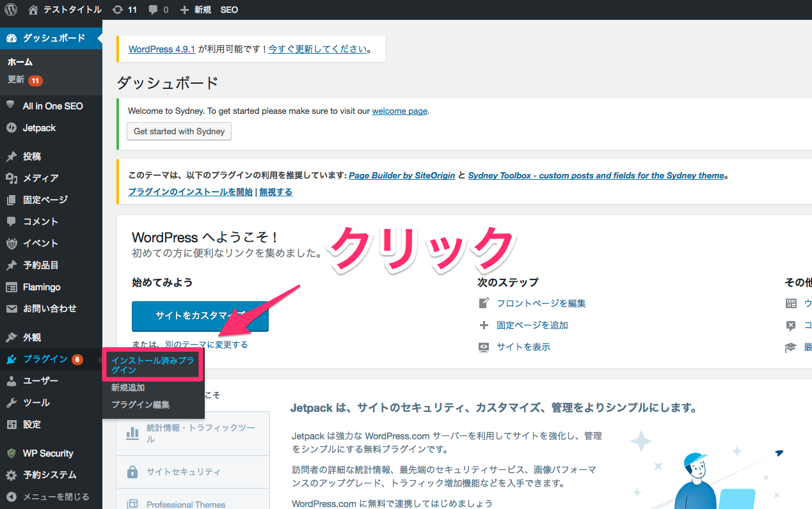The width and height of the screenshot is (812, 509).
Task: Open the Sydney welcome page link
Action: coord(399,111)
